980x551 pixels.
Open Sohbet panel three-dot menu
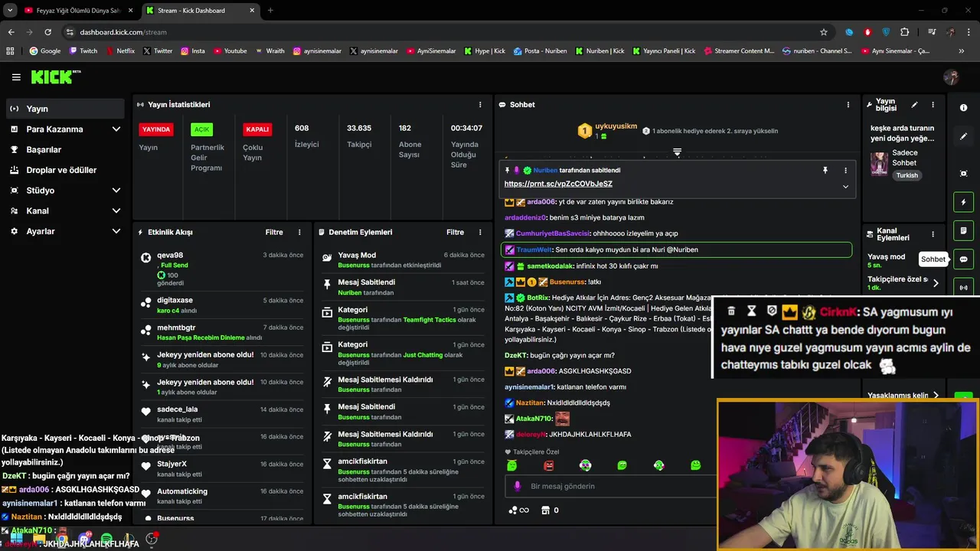pyautogui.click(x=848, y=105)
